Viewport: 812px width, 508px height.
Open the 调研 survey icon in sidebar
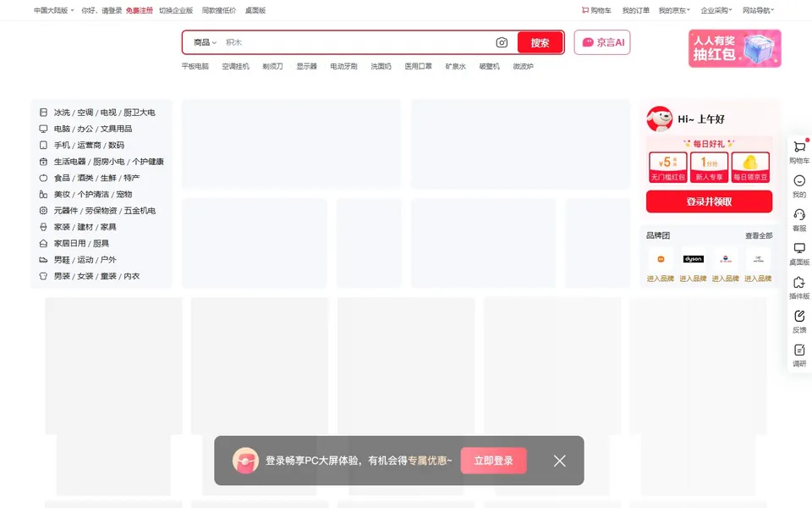[799, 351]
